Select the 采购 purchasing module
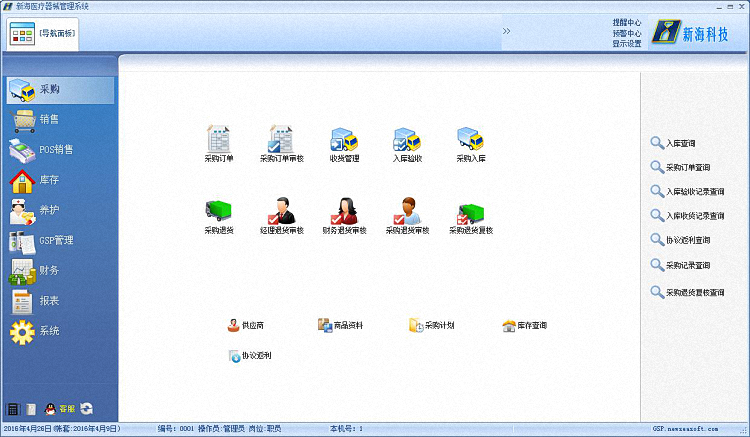The width and height of the screenshot is (750, 437). tap(60, 89)
